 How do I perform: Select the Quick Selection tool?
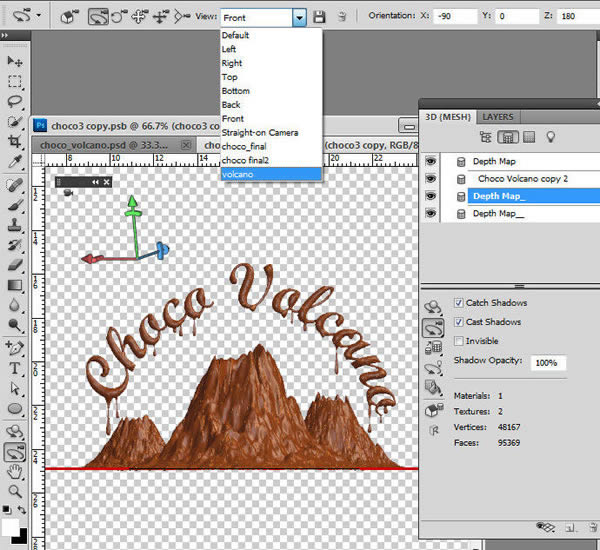point(15,121)
